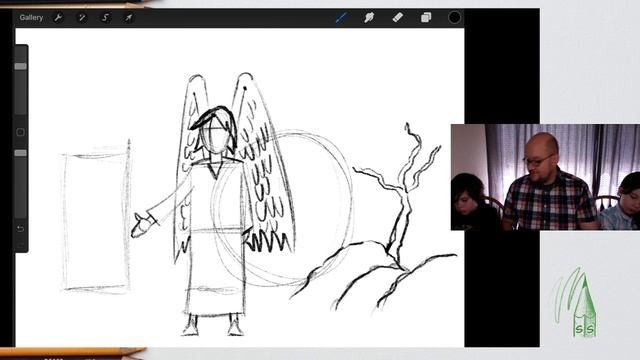Open the Adjustments magic wand menu

[82, 18]
